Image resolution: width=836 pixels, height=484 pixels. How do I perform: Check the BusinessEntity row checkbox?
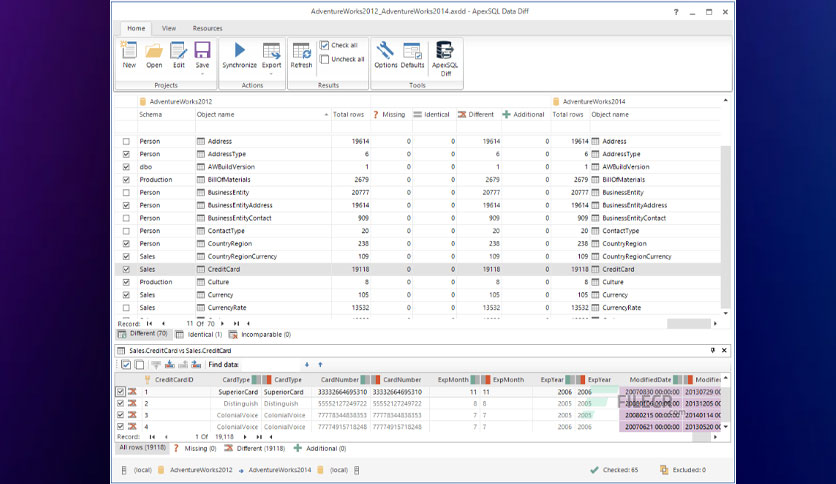[126, 192]
